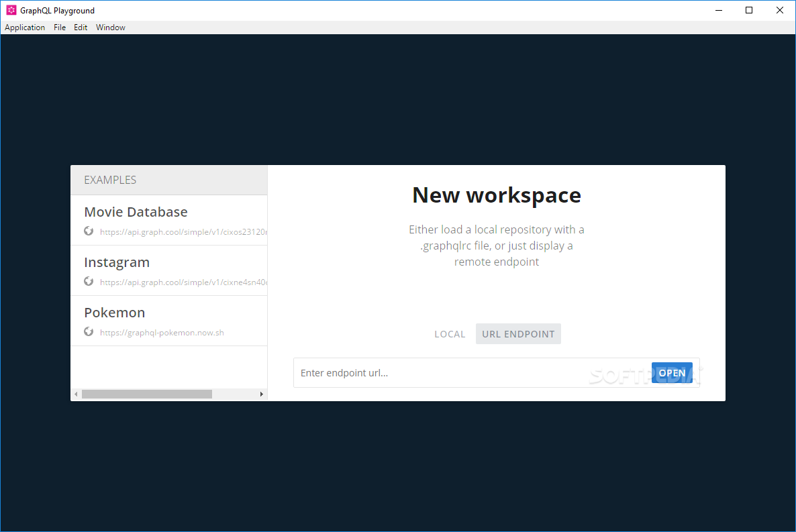
Task: Click the Instagram api.graph.cool URL
Action: (x=183, y=282)
